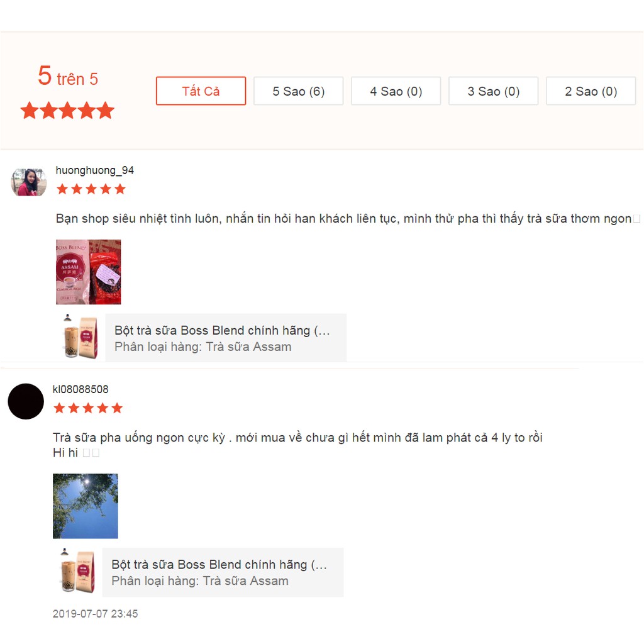This screenshot has height=644, width=644.
Task: Filter reviews by "5 Sao (6)"
Action: [299, 91]
